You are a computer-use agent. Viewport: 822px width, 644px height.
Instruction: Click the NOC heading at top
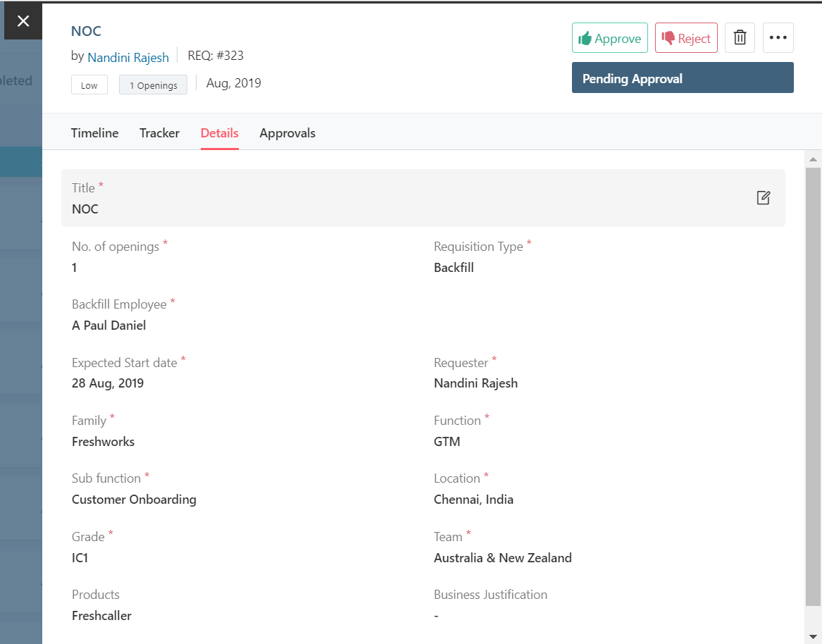86,31
